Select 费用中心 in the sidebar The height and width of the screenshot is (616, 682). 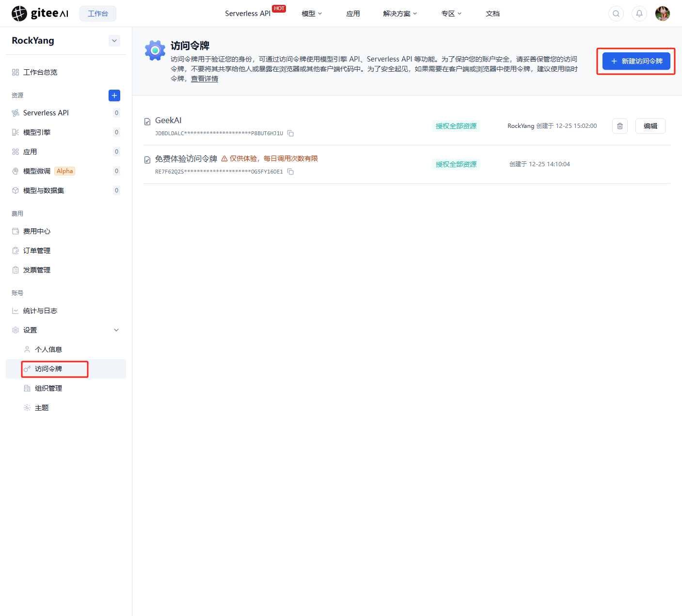point(66,231)
